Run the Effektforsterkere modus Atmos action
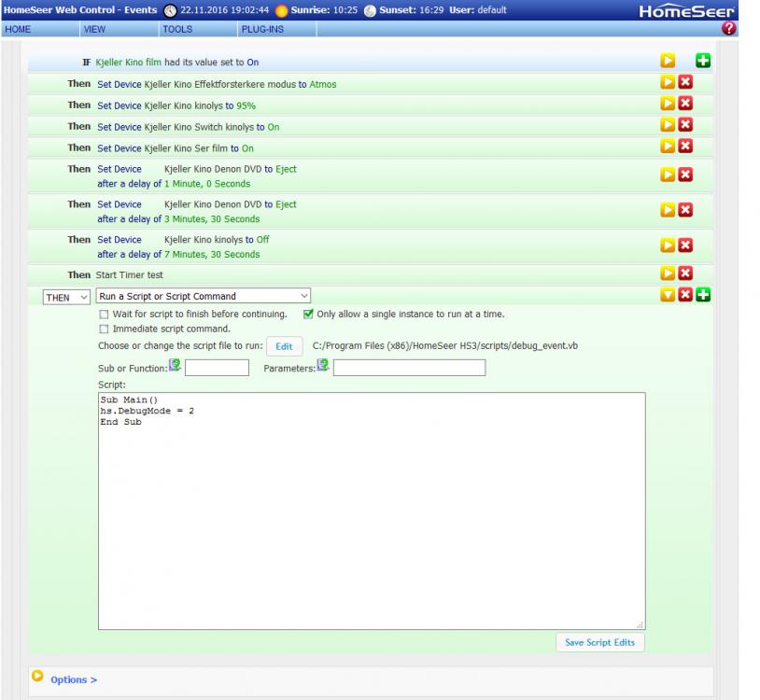Viewport: 760px width, 700px height. [x=668, y=82]
